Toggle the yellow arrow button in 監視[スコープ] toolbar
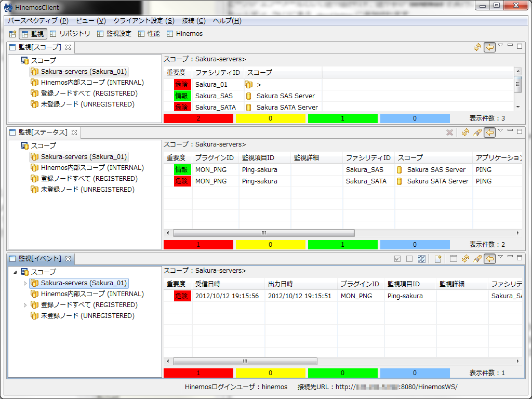This screenshot has height=399, width=532. (489, 47)
